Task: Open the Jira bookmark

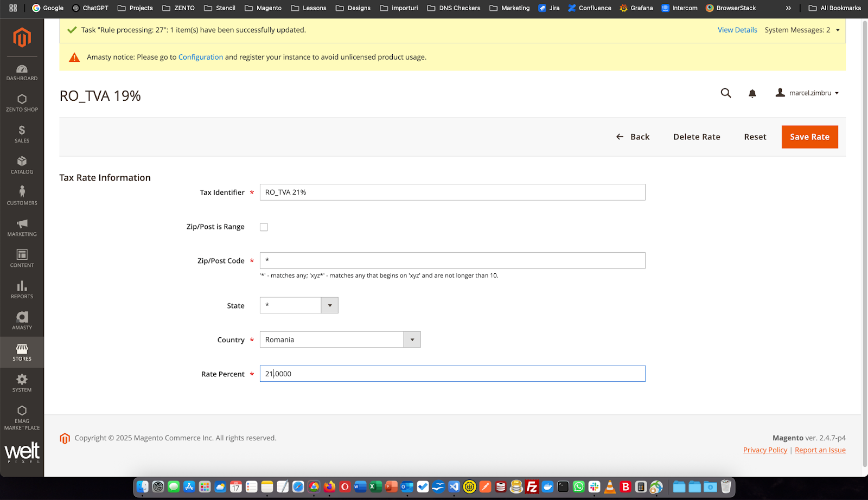Action: (x=549, y=8)
